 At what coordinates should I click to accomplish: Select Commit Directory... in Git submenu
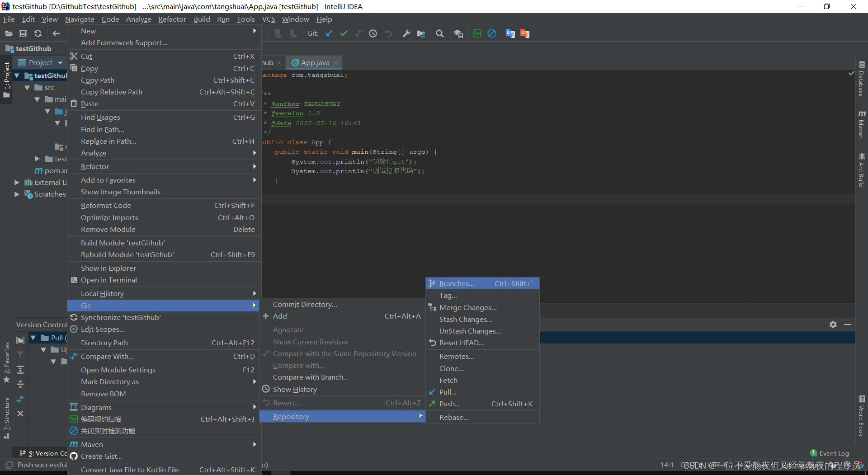342,304
